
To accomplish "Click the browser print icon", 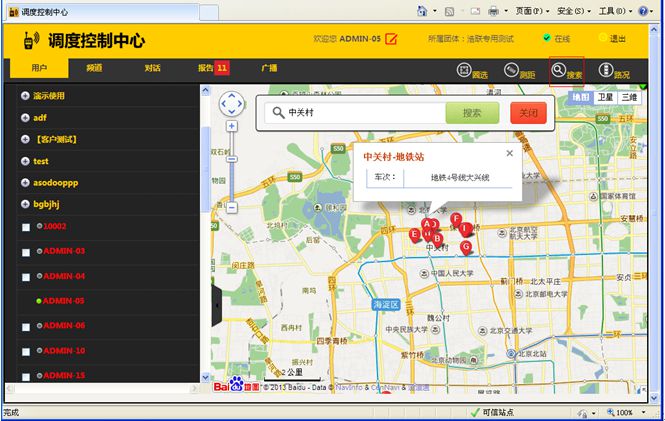I will 493,11.
